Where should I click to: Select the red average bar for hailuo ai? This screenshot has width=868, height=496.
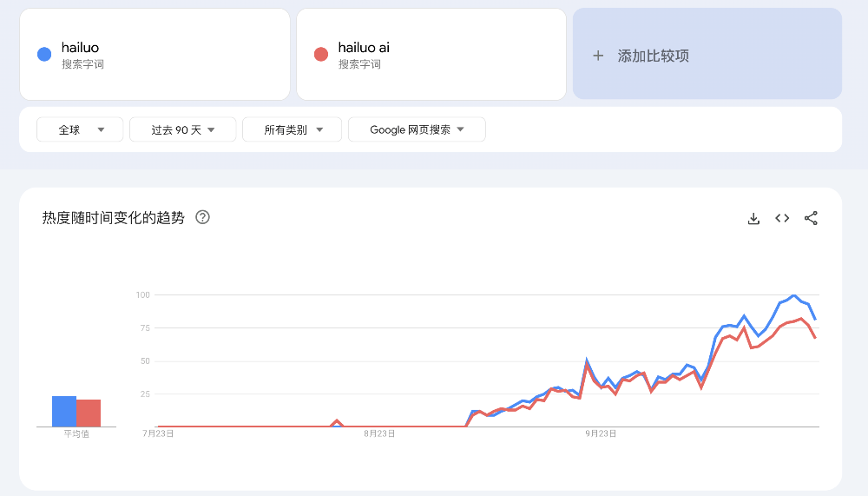click(89, 413)
